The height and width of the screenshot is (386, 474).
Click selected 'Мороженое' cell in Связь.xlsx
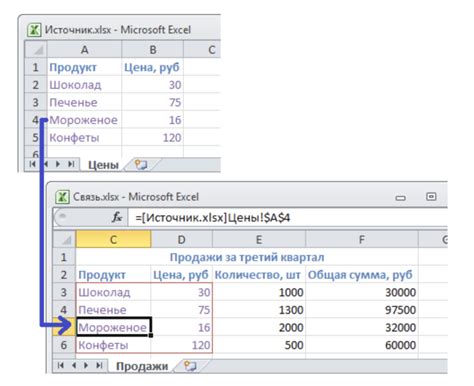click(113, 327)
